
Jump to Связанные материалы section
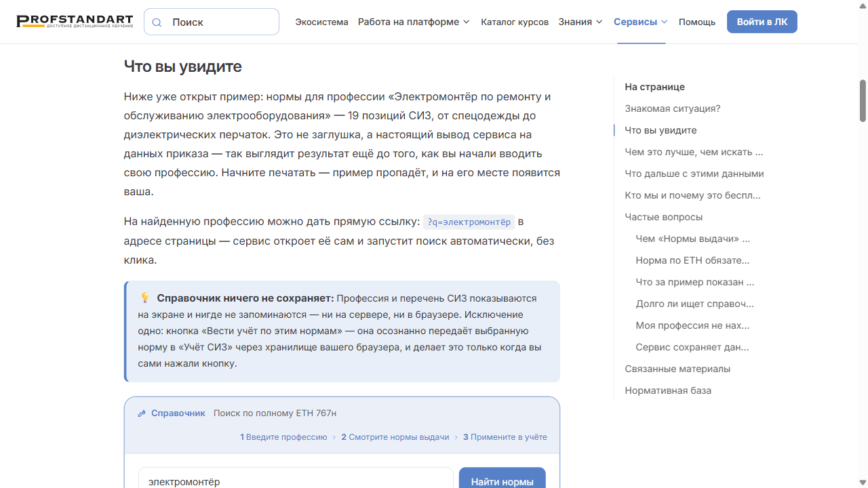pos(677,369)
